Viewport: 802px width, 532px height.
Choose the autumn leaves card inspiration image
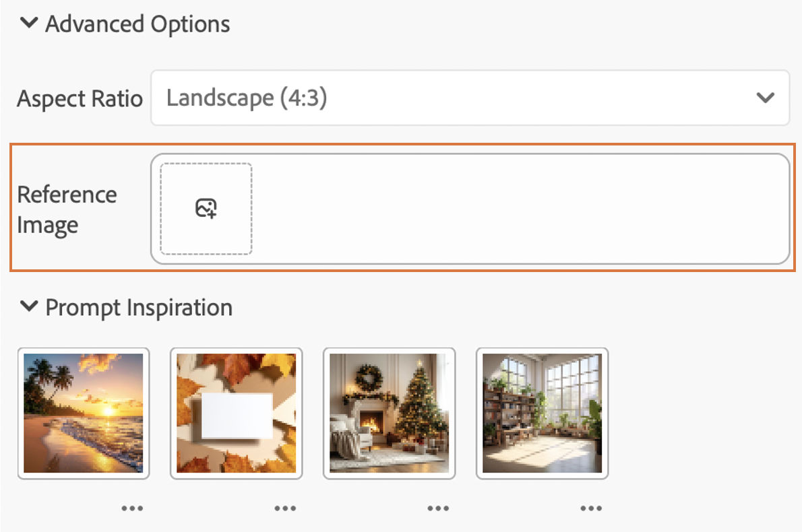coord(237,413)
